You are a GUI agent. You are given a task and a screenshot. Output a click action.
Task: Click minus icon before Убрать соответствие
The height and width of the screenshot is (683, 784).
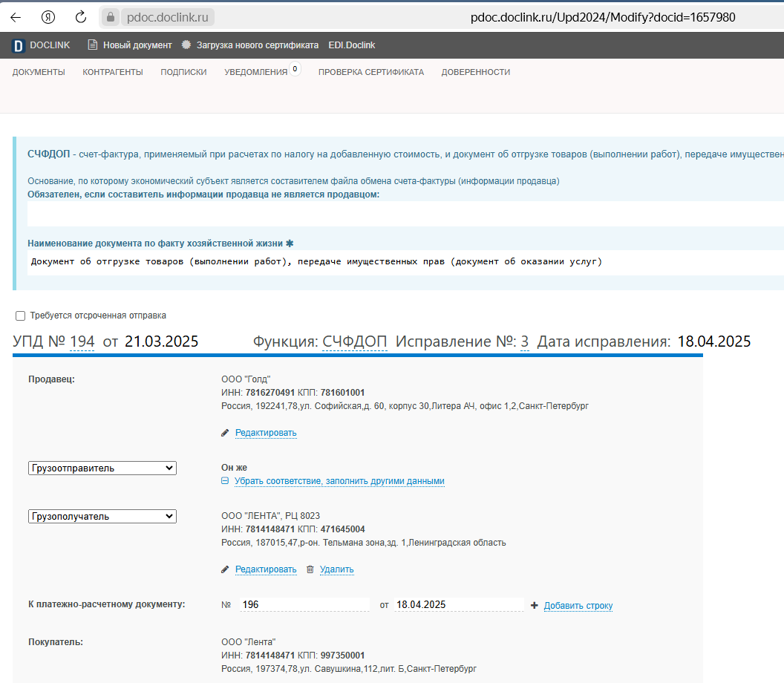[225, 481]
